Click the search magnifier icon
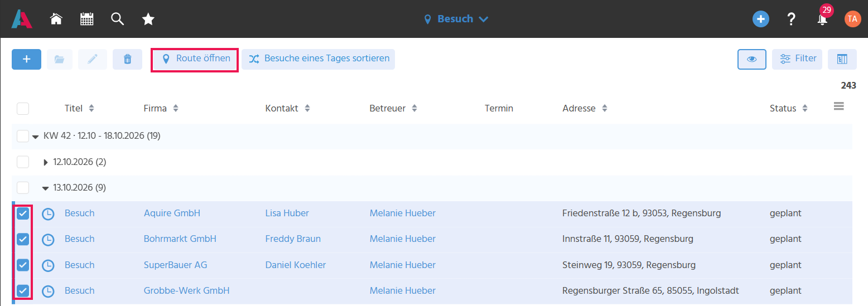The width and height of the screenshot is (868, 306). pos(117,19)
